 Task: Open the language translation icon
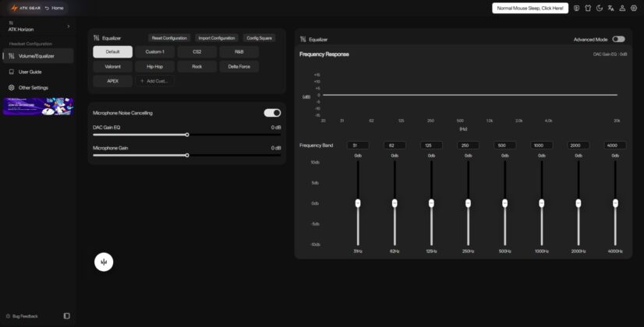pos(610,9)
